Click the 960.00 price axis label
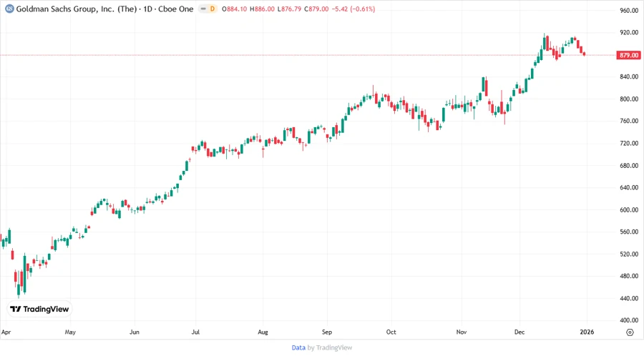The height and width of the screenshot is (356, 644). pos(629,10)
